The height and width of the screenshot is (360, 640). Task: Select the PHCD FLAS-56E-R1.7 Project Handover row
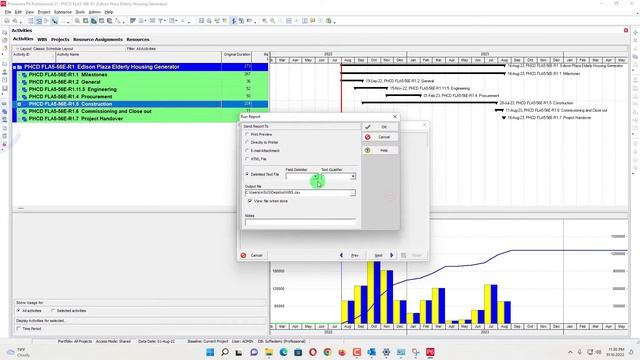point(140,119)
